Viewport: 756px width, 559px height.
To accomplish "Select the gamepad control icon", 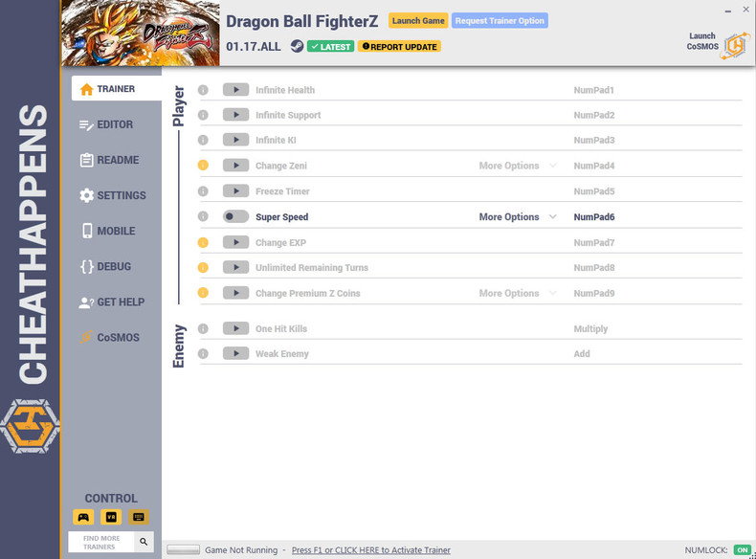I will (83, 517).
